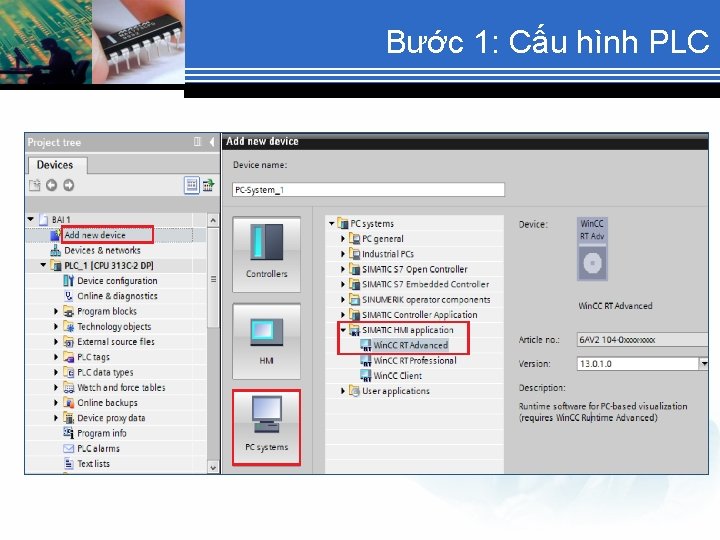Collapse the PLC_1 [CPU 313C-2 DP] node
Screen dimensions: 720x540
coord(43,265)
